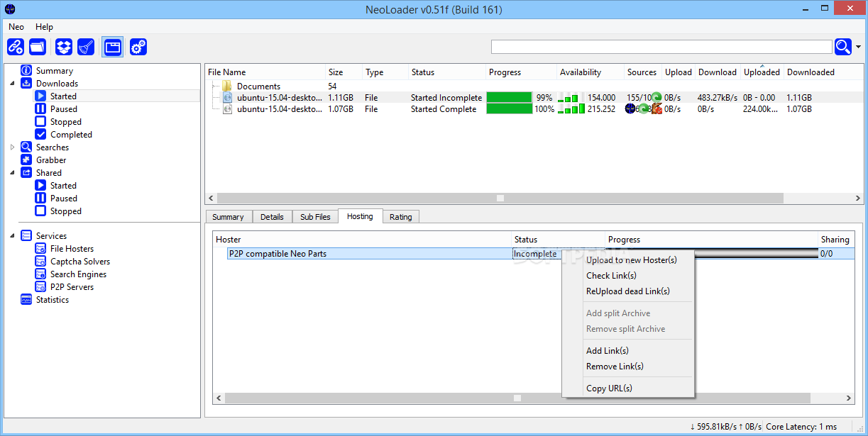Select Started under Downloads
Image resolution: width=868 pixels, height=436 pixels.
pyautogui.click(x=63, y=96)
